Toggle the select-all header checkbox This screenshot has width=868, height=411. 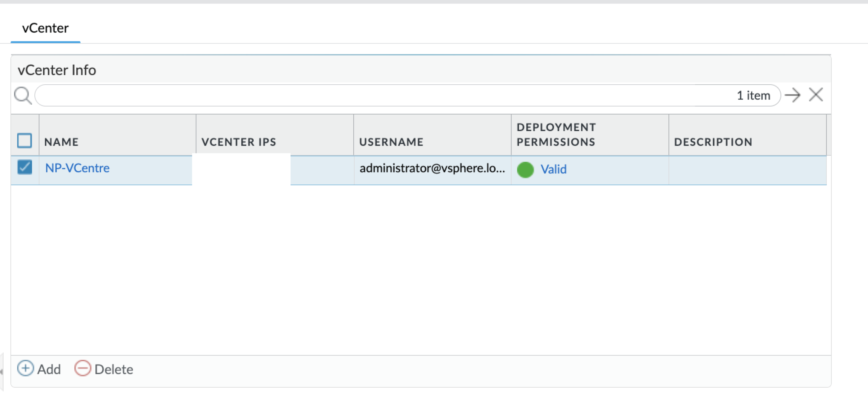click(25, 141)
